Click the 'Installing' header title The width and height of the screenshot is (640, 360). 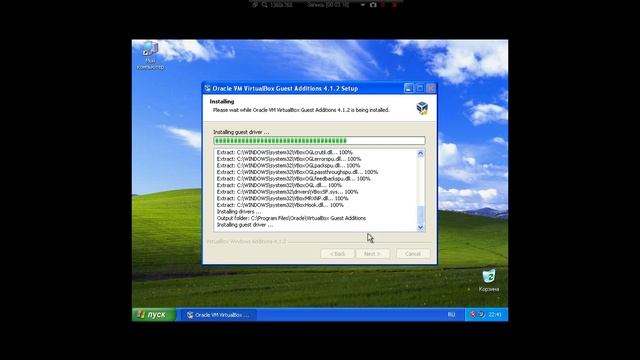(222, 101)
